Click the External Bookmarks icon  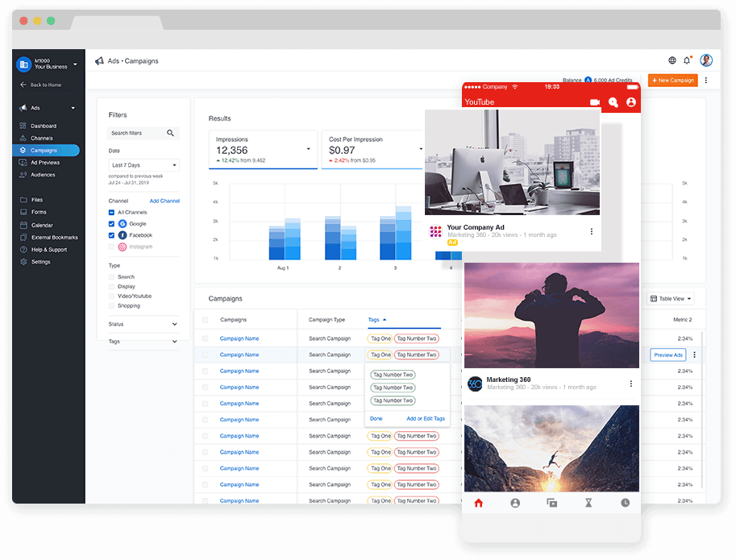23,238
